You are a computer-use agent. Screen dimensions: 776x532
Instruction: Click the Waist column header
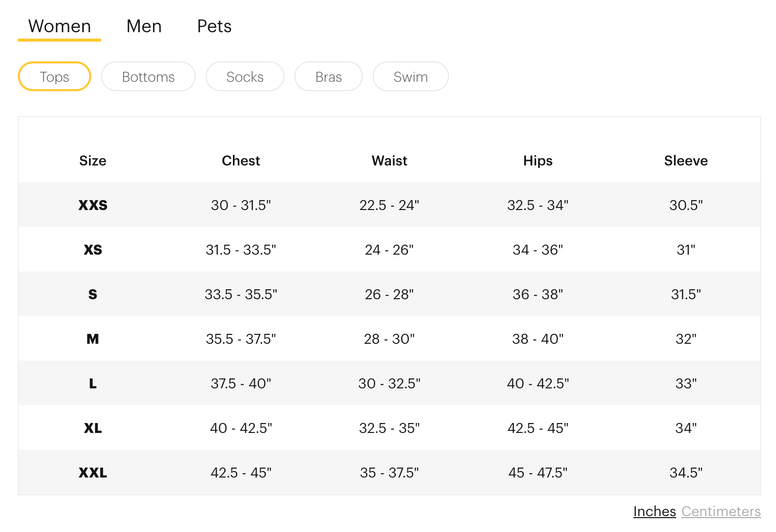click(x=389, y=160)
